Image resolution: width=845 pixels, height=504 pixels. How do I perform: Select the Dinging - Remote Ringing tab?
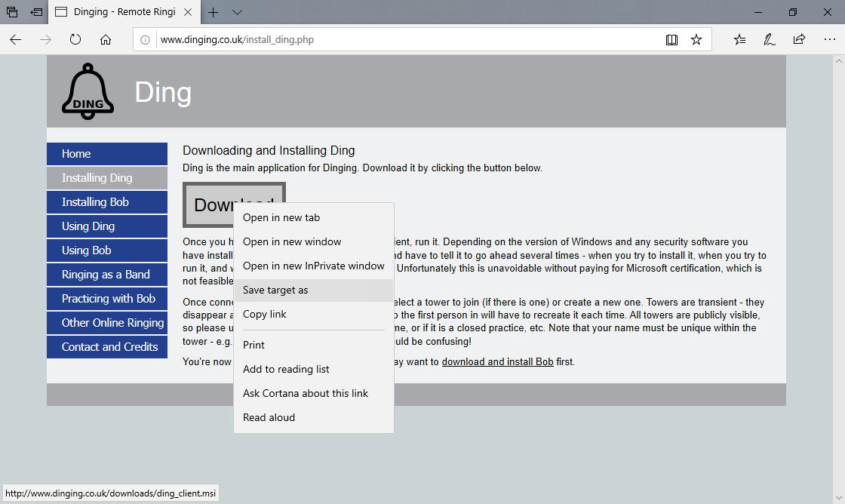(124, 12)
